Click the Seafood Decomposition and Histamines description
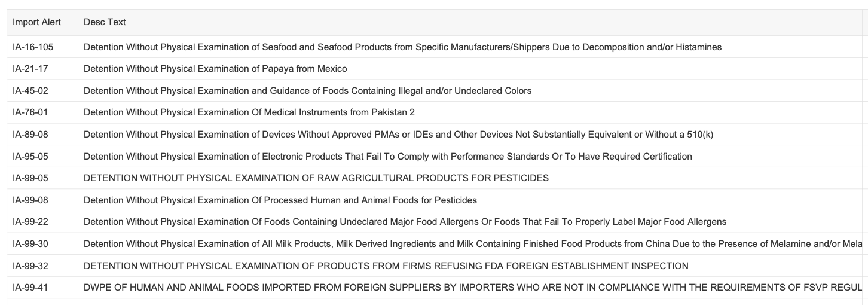Image resolution: width=868 pixels, height=305 pixels. click(402, 47)
